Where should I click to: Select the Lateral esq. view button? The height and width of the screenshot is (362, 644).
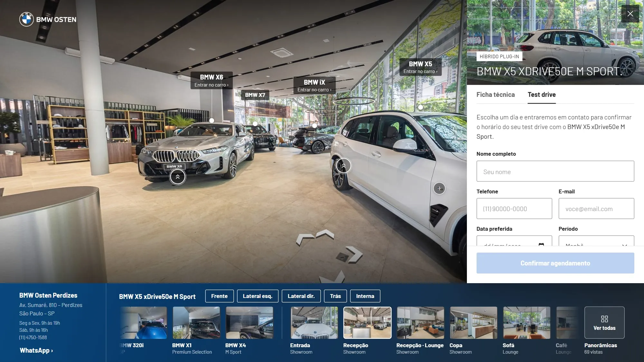tap(258, 296)
